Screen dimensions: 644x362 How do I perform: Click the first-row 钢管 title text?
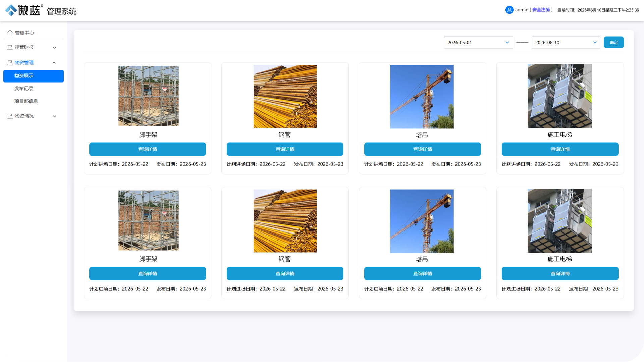pyautogui.click(x=285, y=135)
